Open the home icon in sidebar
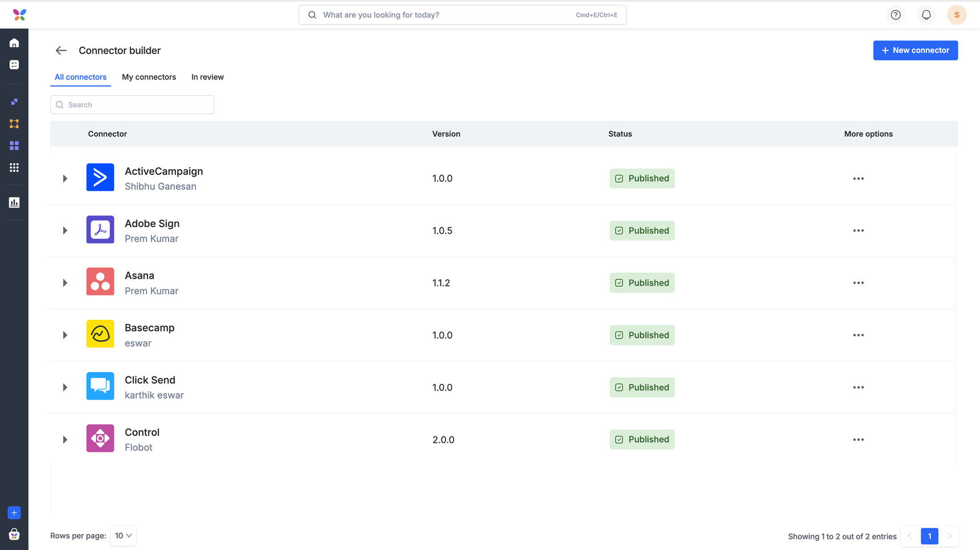The width and height of the screenshot is (980, 550). coord(14,43)
